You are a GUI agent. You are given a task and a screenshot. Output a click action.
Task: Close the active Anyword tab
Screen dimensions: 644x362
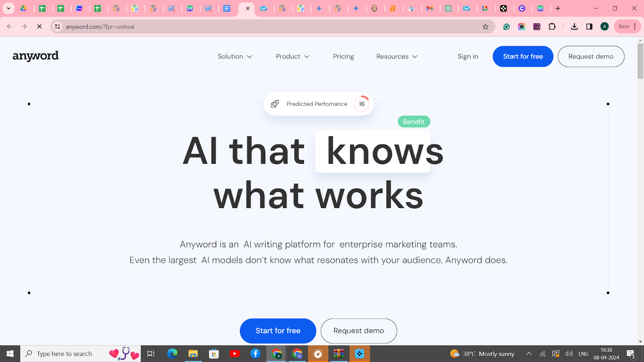pos(248,8)
